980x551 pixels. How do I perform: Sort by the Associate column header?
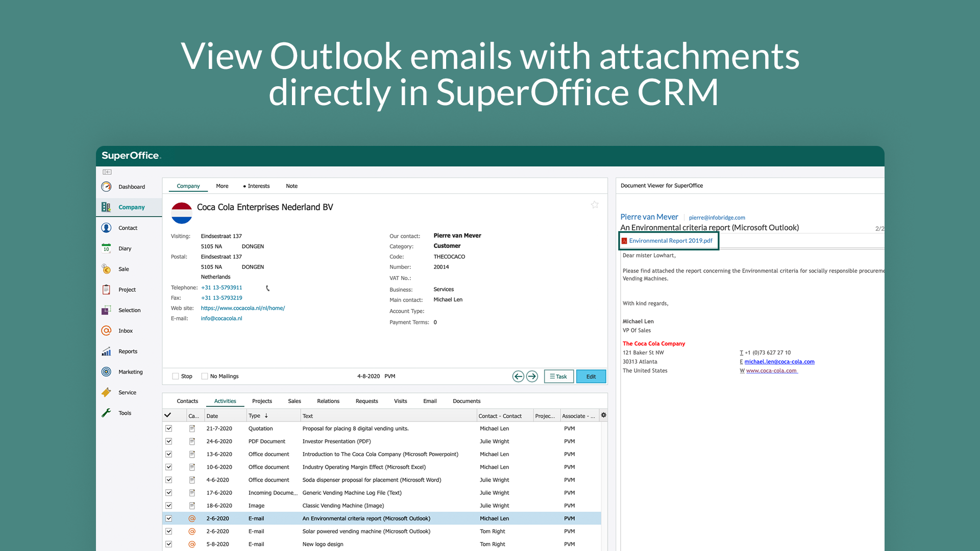(x=578, y=416)
